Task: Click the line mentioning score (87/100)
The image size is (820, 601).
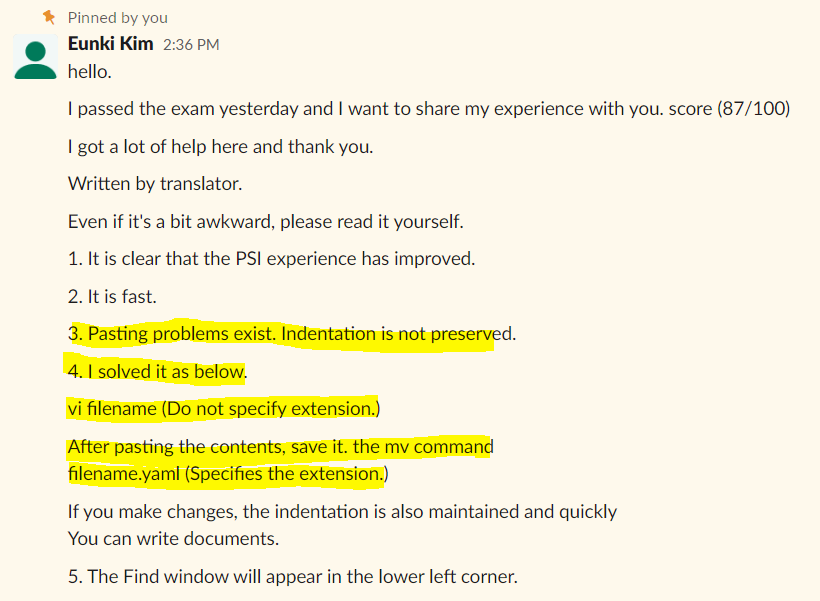Action: click(x=428, y=109)
